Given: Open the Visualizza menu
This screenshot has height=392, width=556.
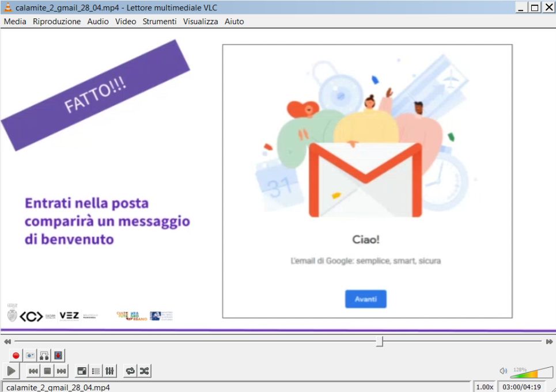Looking at the screenshot, I should click(x=201, y=22).
